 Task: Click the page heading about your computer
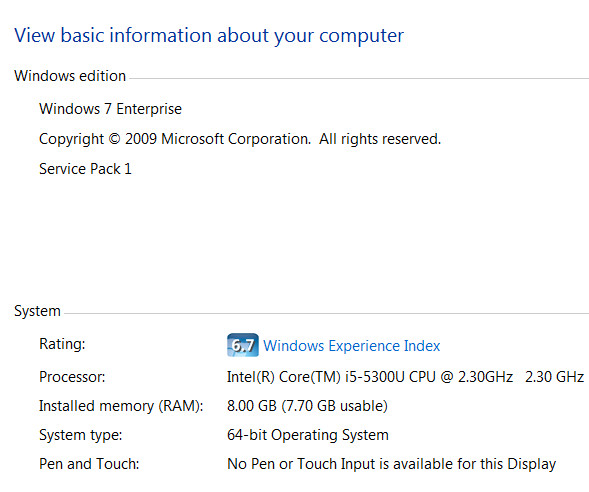click(209, 36)
